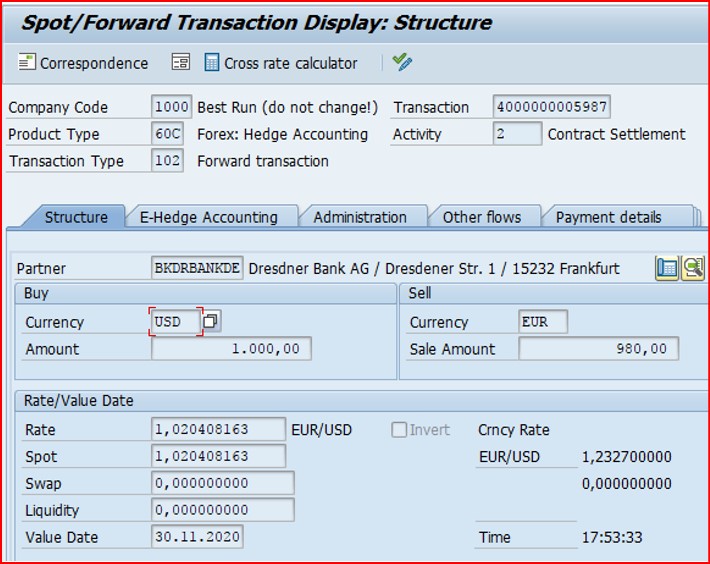Viewport: 710px width, 564px height.
Task: Switch to the Structure tab
Action: tap(76, 217)
